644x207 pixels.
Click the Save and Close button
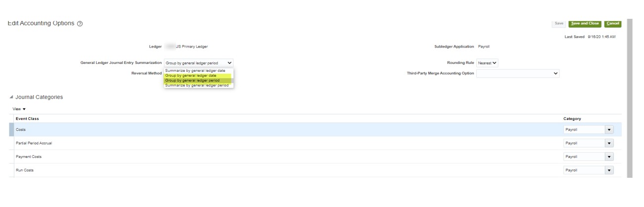585,23
